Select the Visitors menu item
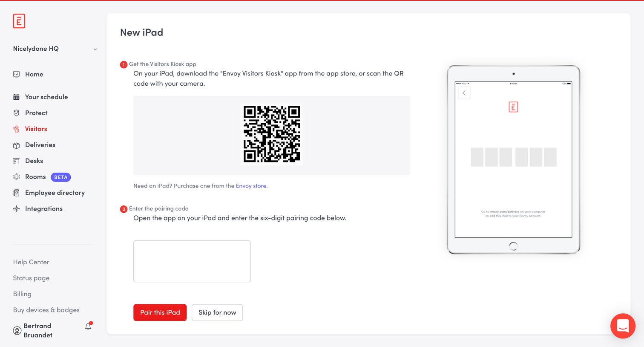The image size is (644, 347). [x=36, y=129]
